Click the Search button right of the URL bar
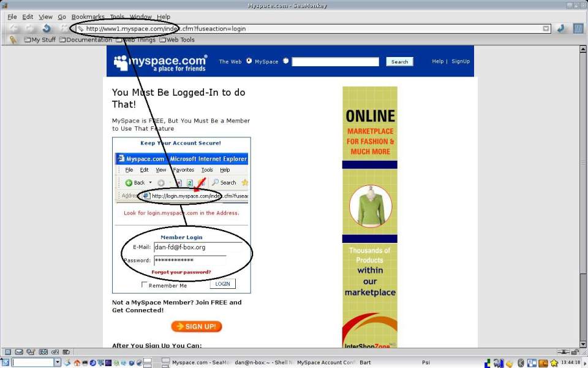 [561, 28]
